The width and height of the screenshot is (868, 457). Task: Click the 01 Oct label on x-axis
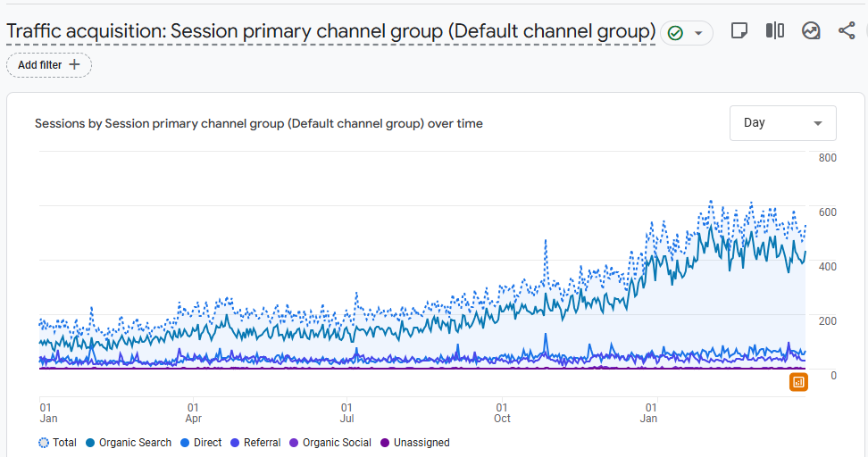tap(502, 411)
